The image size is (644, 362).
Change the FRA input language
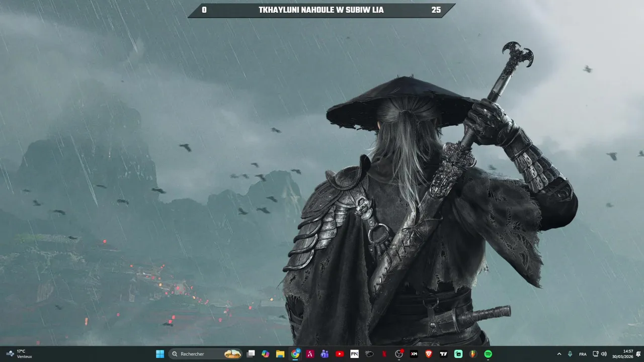point(583,354)
